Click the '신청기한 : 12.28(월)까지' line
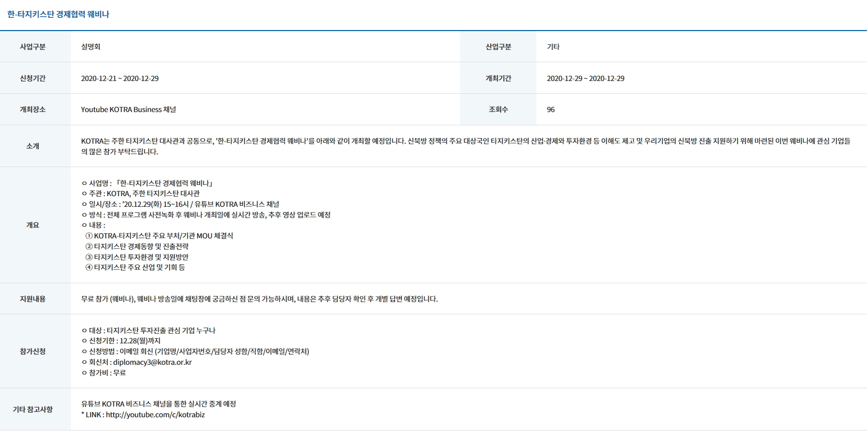This screenshot has height=431, width=868. (121, 341)
